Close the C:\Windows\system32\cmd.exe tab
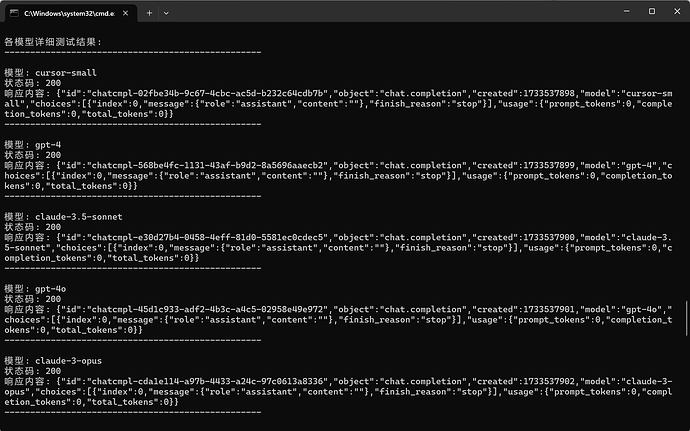This screenshot has width=690, height=431. [125, 13]
